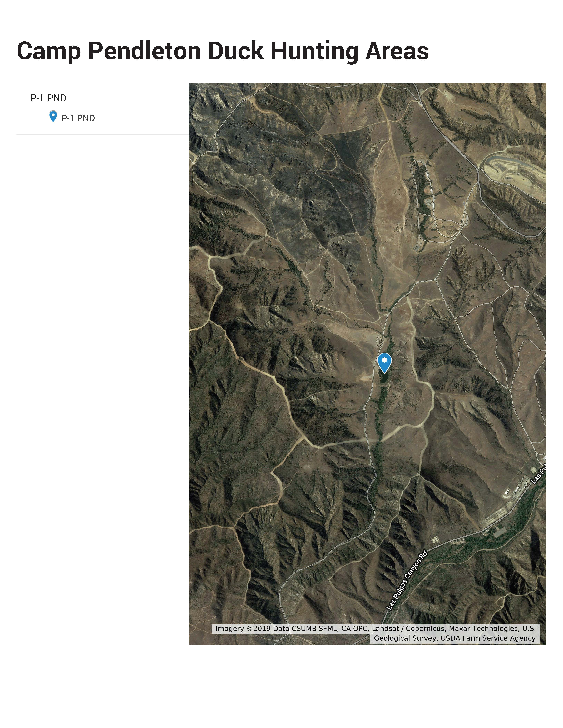Viewport: 563px width, 728px height.
Task: Click Landsat / Copernicus in the attribution
Action: click(x=408, y=629)
